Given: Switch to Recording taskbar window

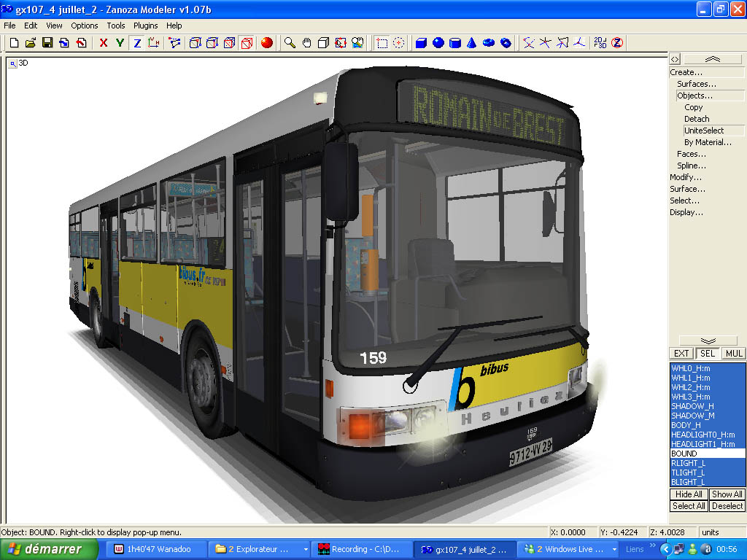Looking at the screenshot, I should [x=360, y=550].
